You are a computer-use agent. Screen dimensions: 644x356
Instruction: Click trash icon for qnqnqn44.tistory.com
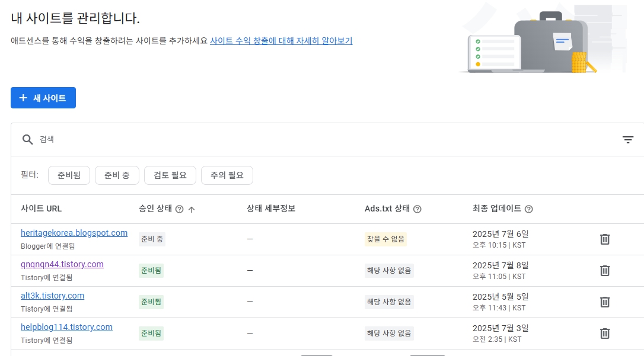(x=605, y=271)
